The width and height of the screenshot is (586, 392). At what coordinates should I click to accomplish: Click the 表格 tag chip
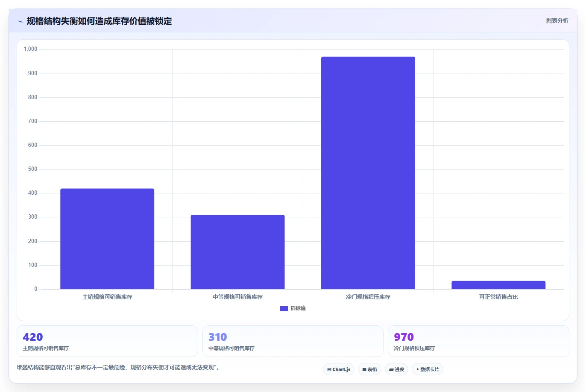pos(369,369)
